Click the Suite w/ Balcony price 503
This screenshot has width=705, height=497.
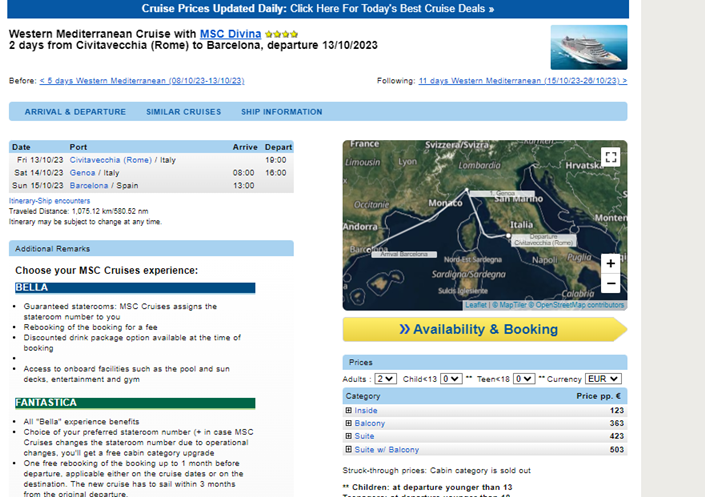click(x=616, y=449)
